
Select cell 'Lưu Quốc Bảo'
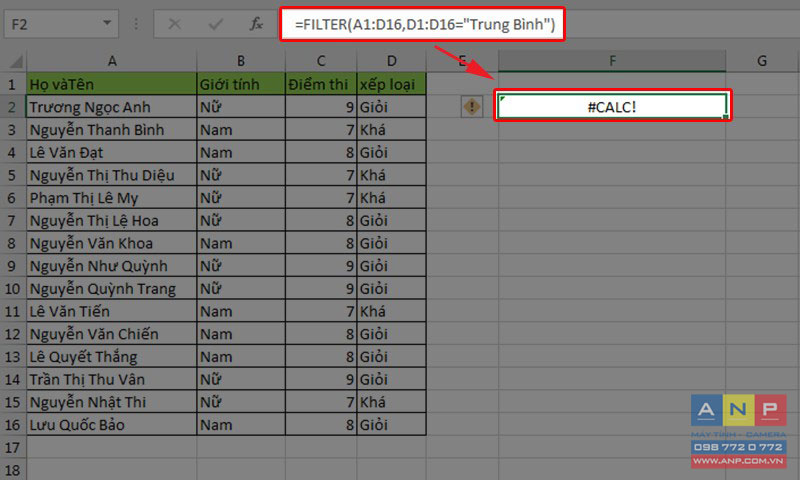[x=112, y=425]
